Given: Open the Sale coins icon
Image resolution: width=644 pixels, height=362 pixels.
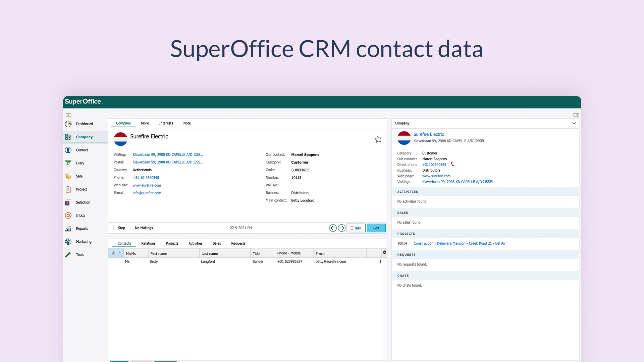Looking at the screenshot, I should click(x=68, y=176).
